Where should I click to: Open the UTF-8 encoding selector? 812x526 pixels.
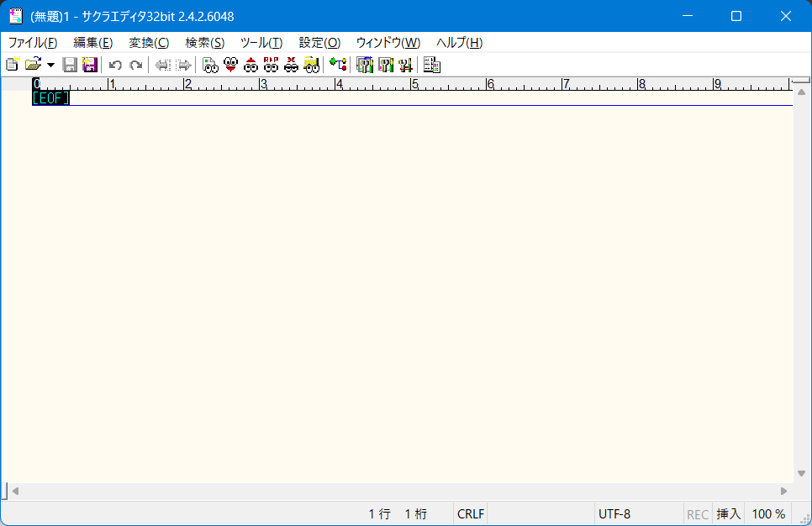point(614,514)
